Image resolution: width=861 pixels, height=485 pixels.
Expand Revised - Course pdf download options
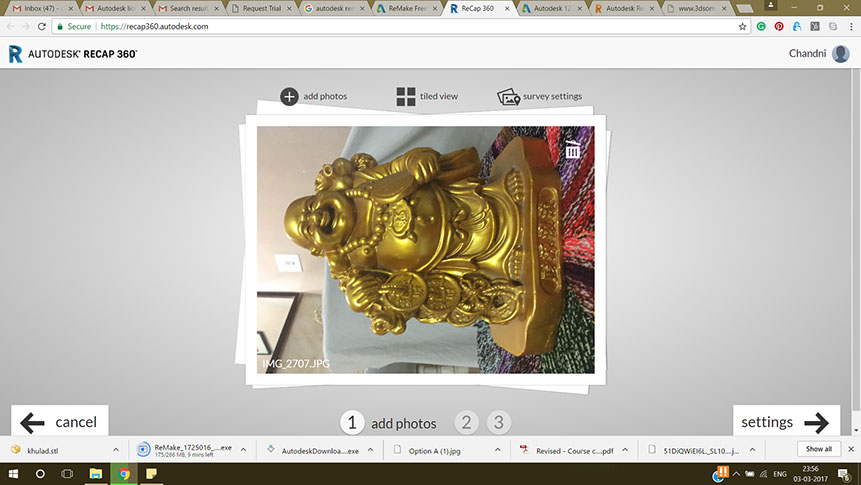(625, 450)
